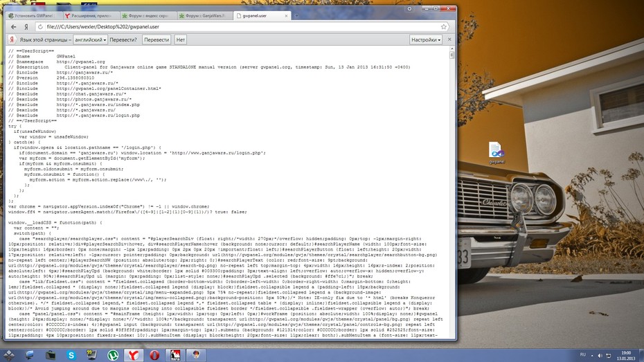Click the page's vertical scrollbar thumb
The image size is (644, 362).
tap(451, 55)
